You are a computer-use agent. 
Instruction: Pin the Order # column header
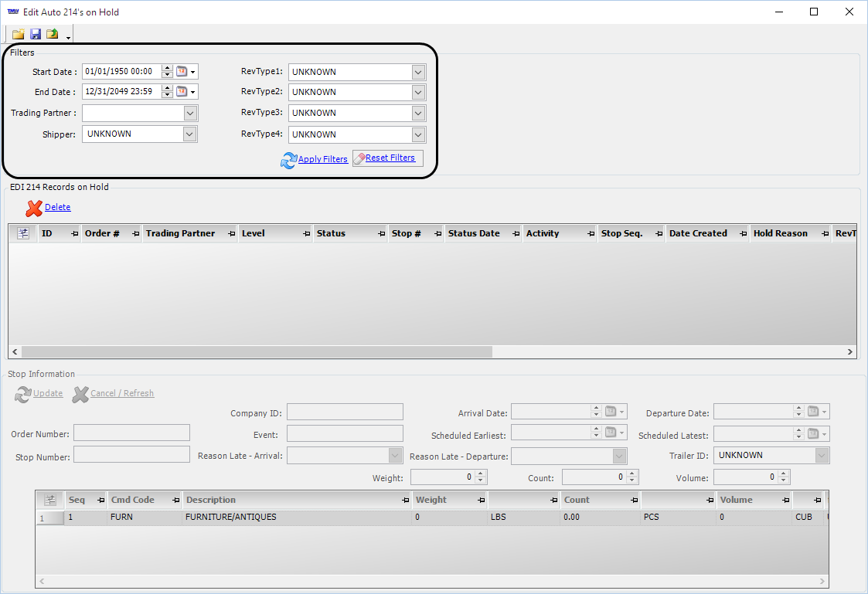coord(135,233)
